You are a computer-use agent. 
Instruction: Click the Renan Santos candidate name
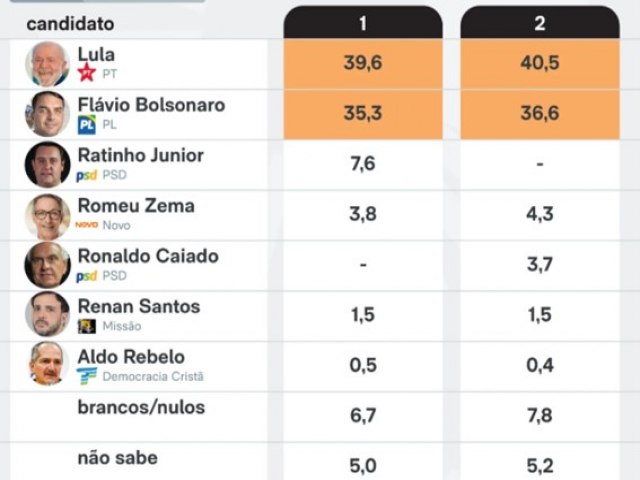pyautogui.click(x=138, y=307)
